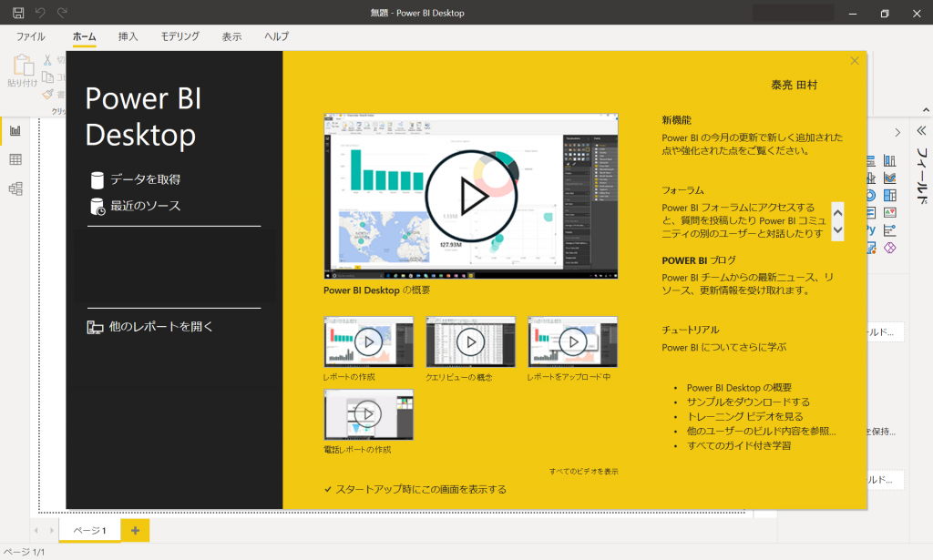Screen dimensions: 933x560
Task: Open the 新機能 link
Action: [x=677, y=120]
